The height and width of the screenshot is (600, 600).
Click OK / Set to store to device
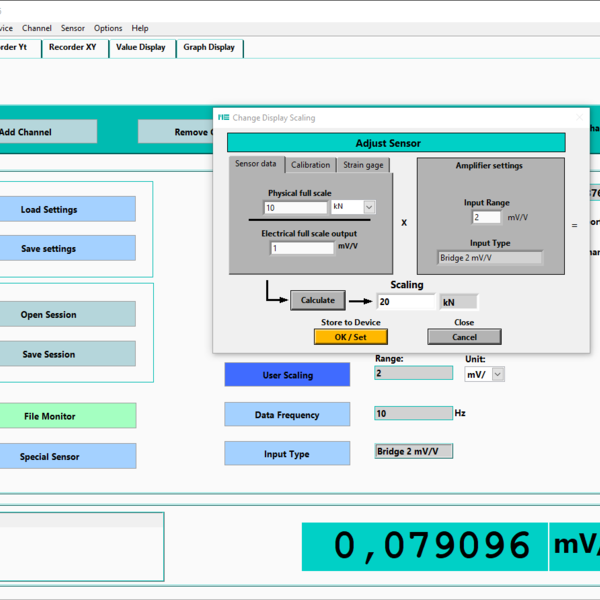click(x=350, y=337)
